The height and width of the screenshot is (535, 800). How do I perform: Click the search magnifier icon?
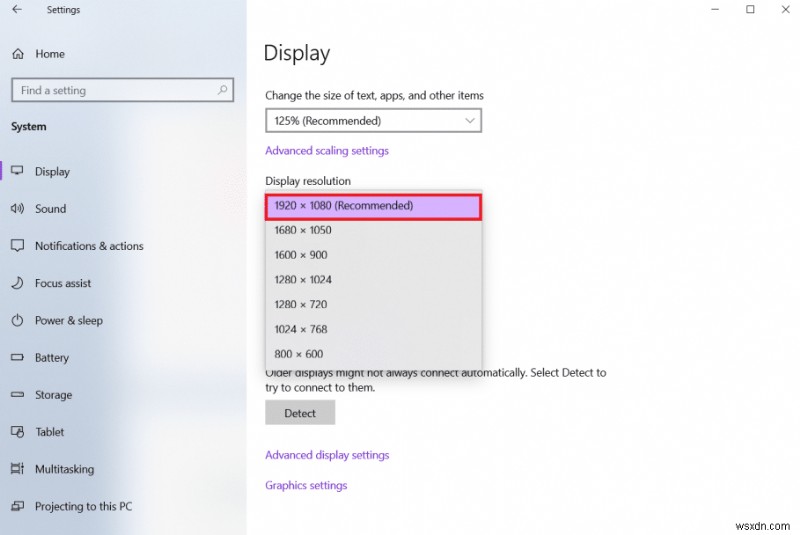[222, 90]
